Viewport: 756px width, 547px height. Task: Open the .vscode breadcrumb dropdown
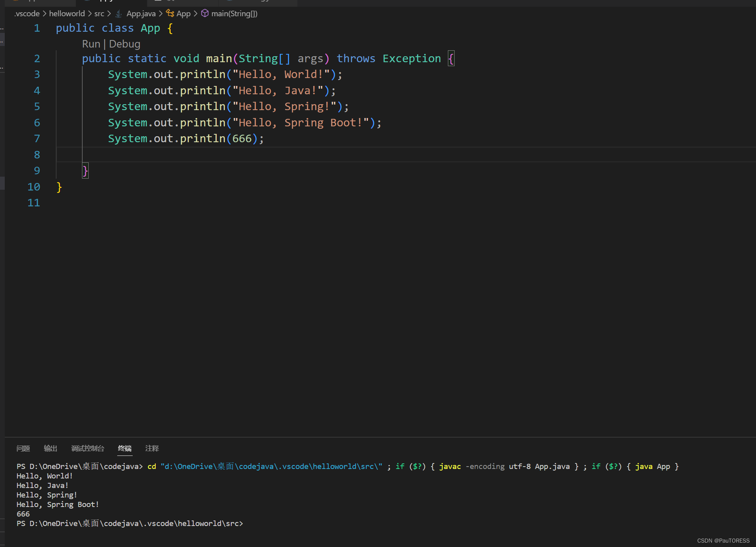tap(26, 13)
